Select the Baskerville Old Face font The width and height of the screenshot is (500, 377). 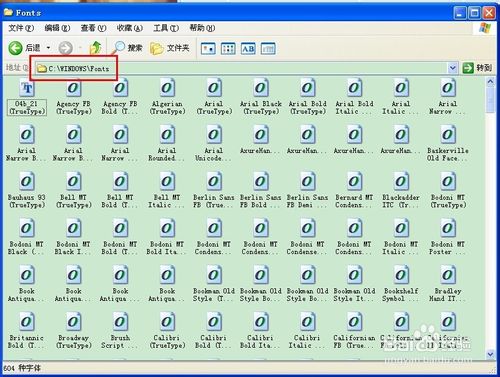tap(448, 143)
